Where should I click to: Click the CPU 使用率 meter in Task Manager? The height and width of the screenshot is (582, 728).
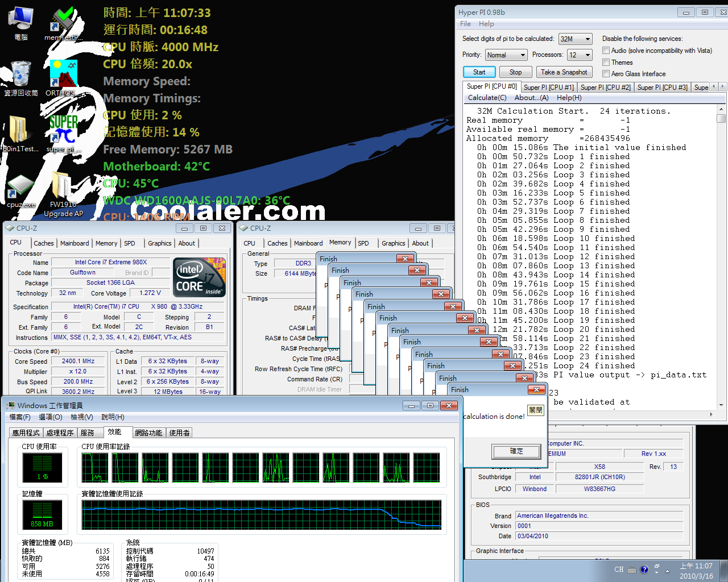point(42,468)
